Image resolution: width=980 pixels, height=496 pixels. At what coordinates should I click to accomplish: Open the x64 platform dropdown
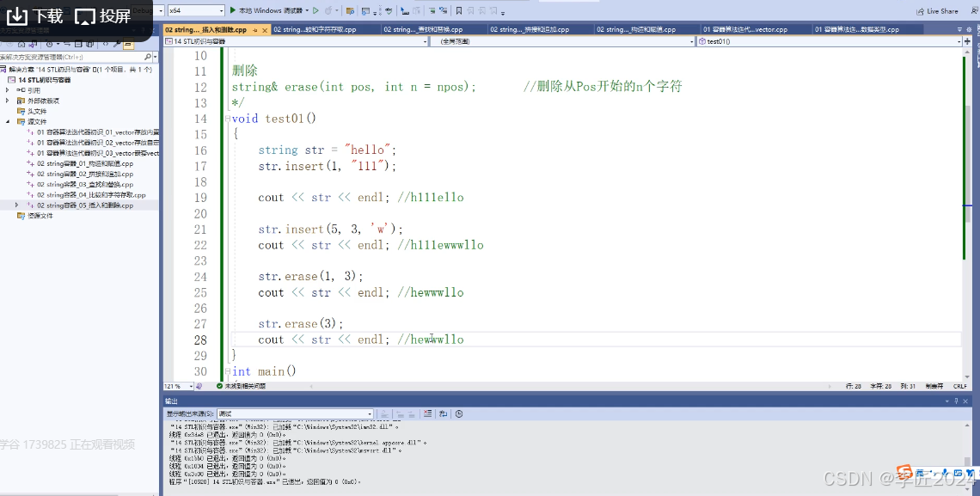(x=196, y=10)
